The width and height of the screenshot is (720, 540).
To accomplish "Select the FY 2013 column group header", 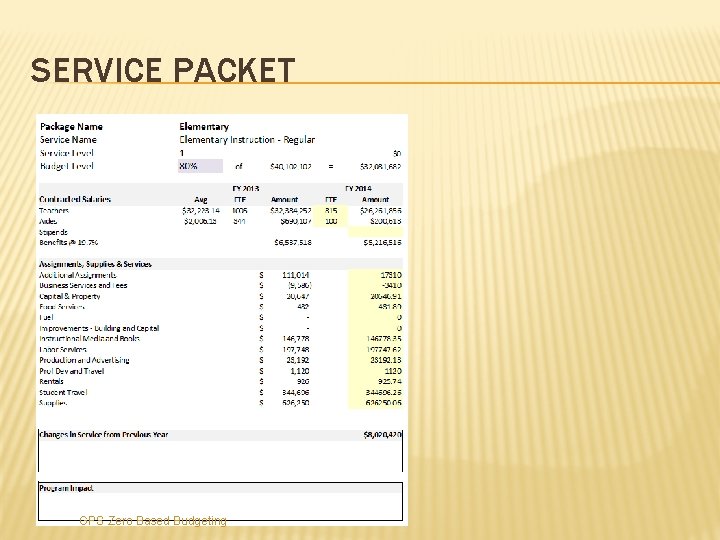I will (x=245, y=188).
